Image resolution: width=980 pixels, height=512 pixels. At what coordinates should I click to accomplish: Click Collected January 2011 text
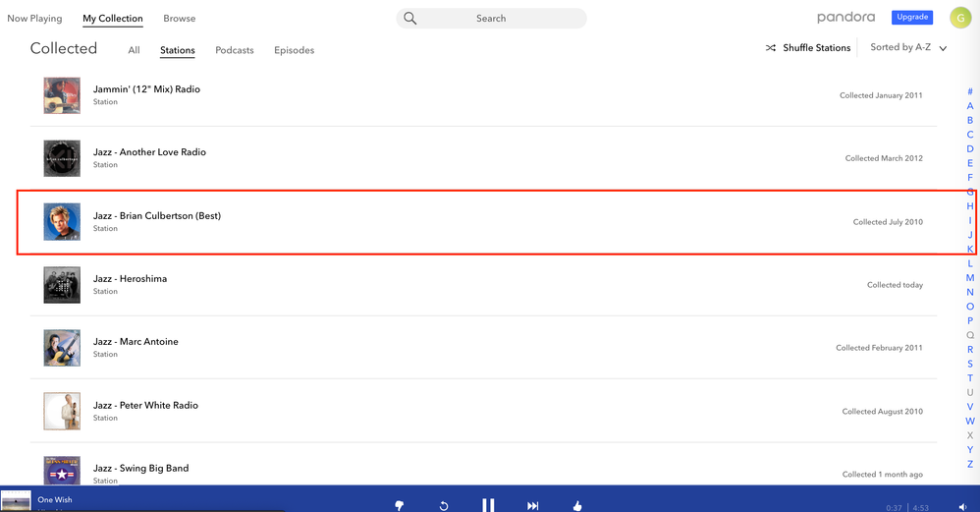[x=881, y=95]
